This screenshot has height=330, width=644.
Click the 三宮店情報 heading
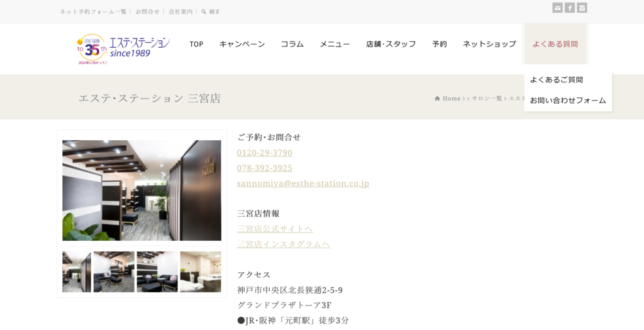click(x=258, y=214)
